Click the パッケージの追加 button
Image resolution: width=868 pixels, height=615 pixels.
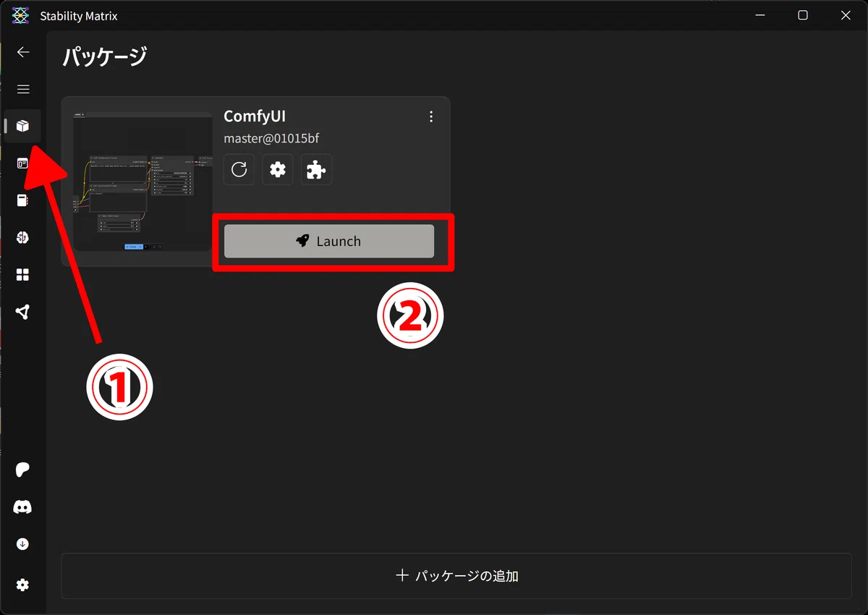[x=456, y=576]
